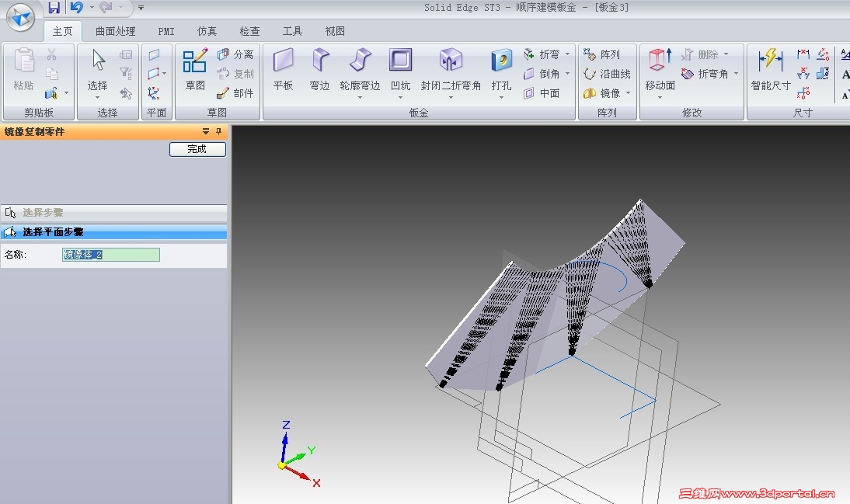Open the View (视图) tab
This screenshot has width=850, height=504.
335,31
